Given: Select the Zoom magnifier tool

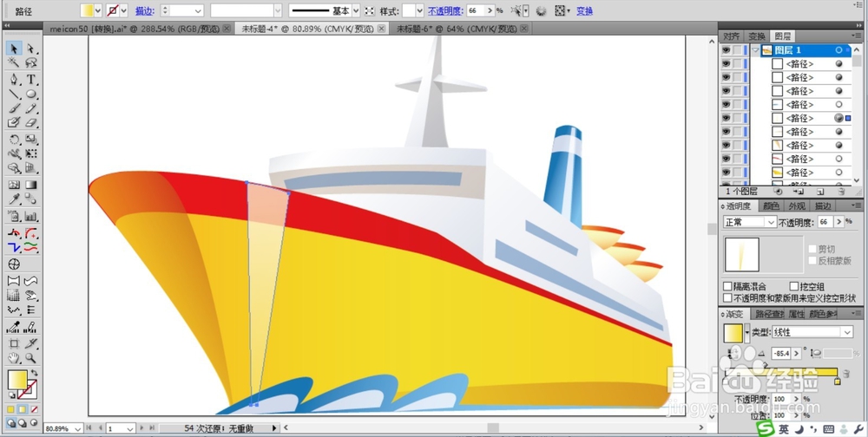Looking at the screenshot, I should 31,358.
